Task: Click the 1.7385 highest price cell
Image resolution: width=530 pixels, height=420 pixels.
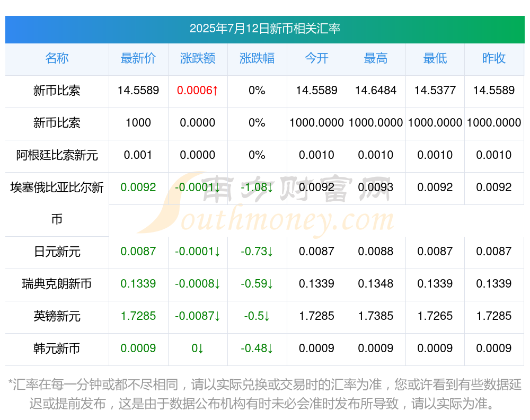Action: click(376, 316)
